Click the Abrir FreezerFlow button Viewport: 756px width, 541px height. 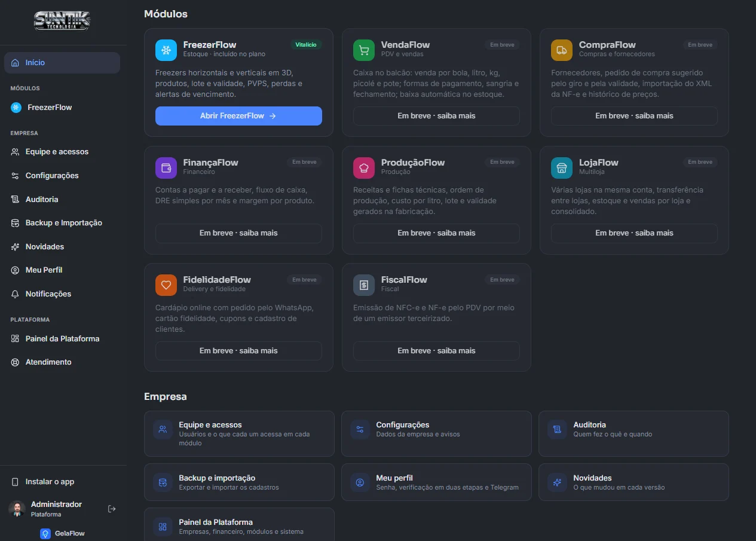tap(238, 116)
